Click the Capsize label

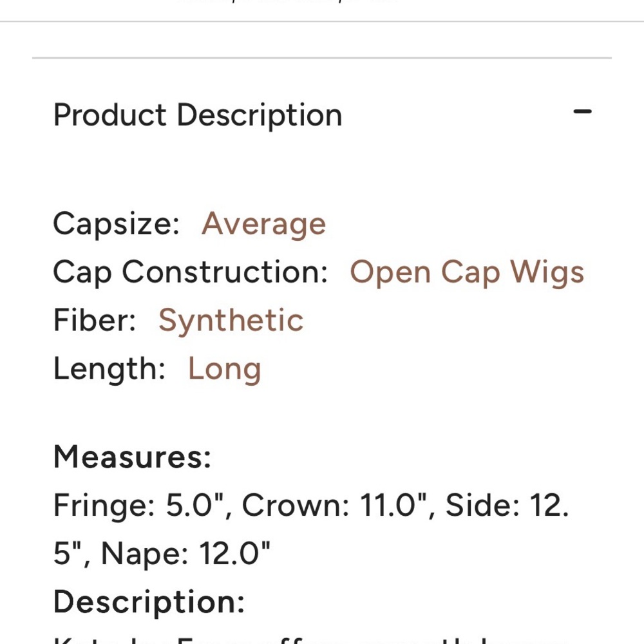pyautogui.click(x=116, y=224)
